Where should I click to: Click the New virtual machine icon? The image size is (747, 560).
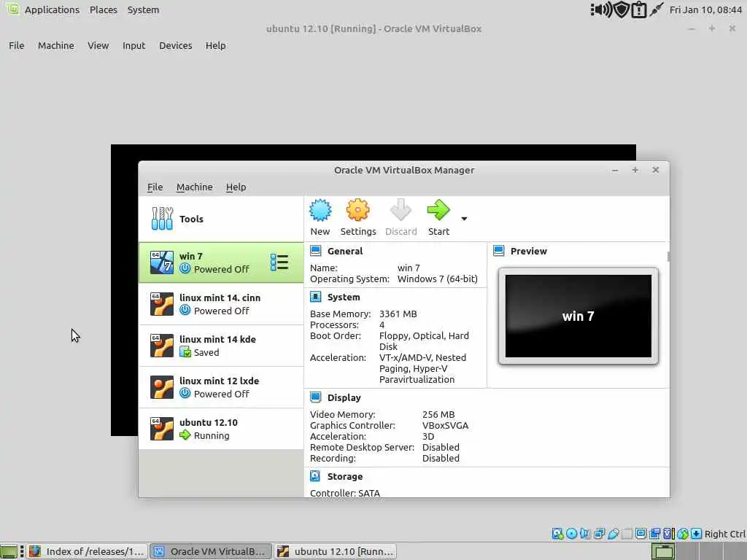tap(320, 211)
